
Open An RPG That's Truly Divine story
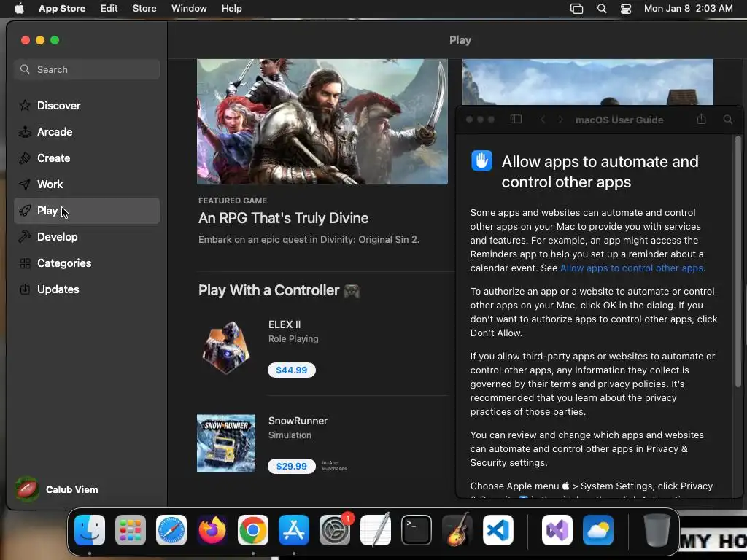pyautogui.click(x=284, y=218)
